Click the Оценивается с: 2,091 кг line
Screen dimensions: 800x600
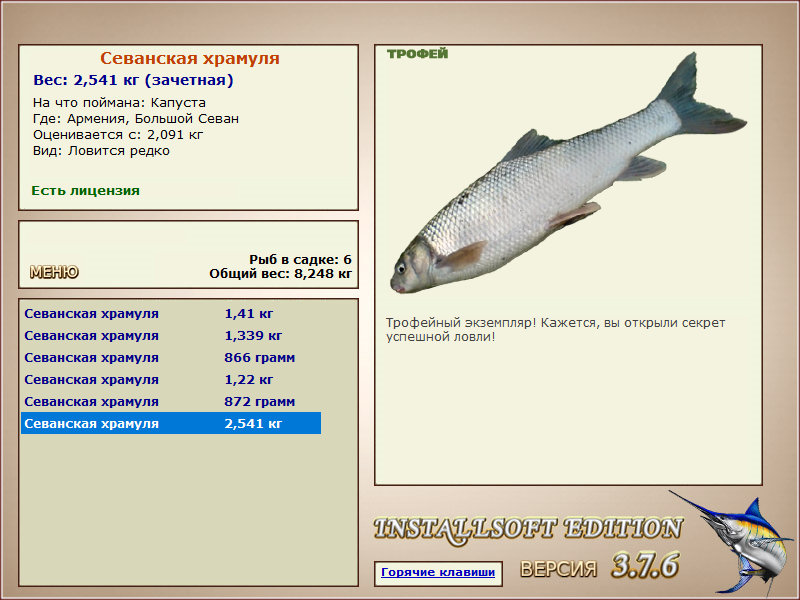click(118, 135)
